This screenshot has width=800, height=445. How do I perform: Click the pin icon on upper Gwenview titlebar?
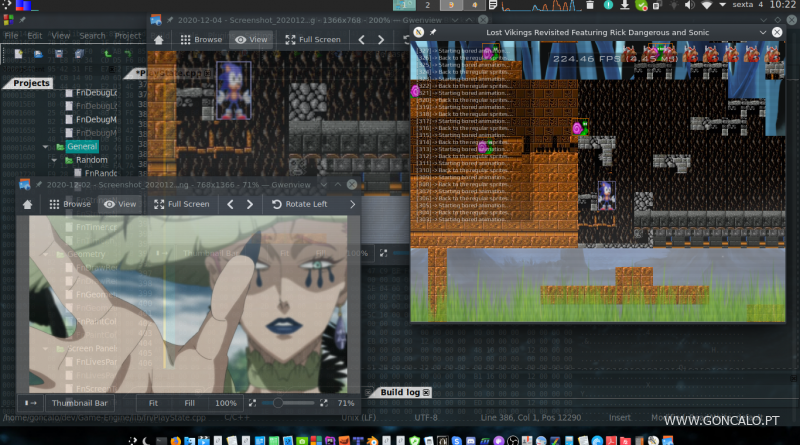[170, 20]
